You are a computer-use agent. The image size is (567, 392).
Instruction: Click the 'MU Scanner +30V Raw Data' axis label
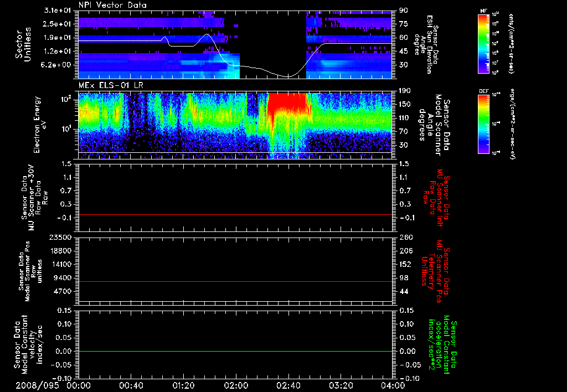34,198
